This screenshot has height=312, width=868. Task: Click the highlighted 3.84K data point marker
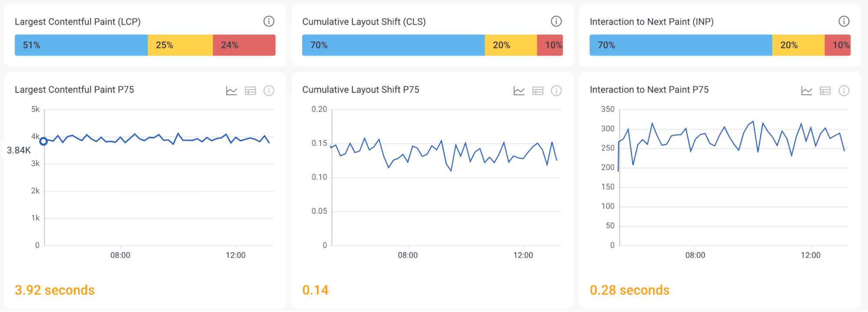coord(43,141)
